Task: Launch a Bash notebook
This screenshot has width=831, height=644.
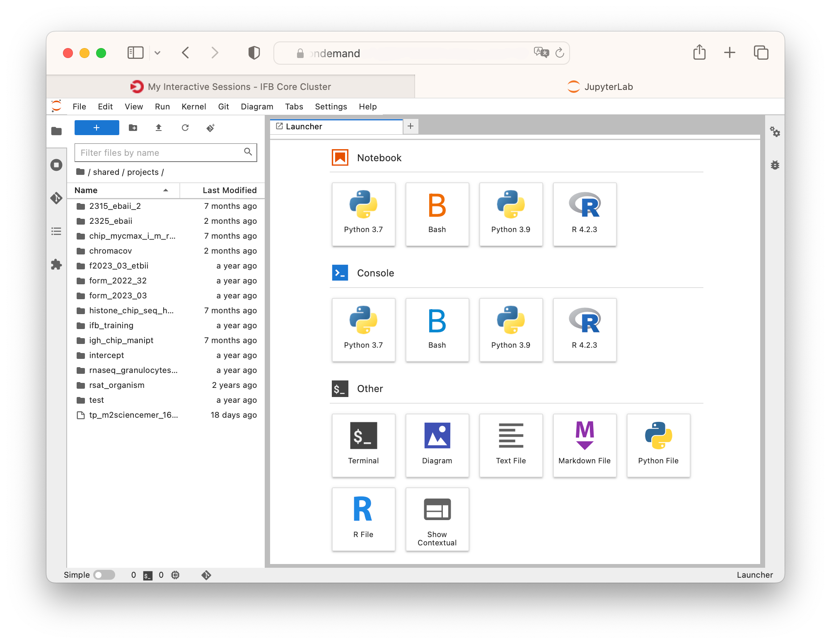Action: [437, 214]
